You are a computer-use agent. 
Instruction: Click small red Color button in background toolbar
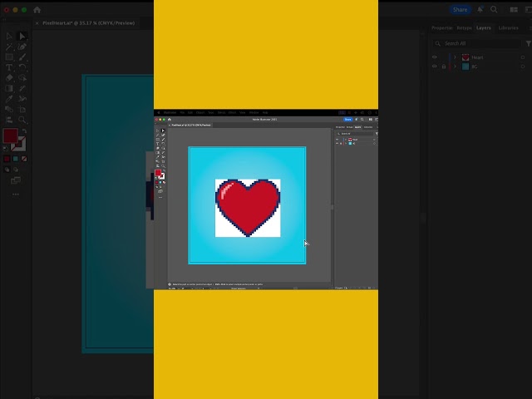pos(7,159)
